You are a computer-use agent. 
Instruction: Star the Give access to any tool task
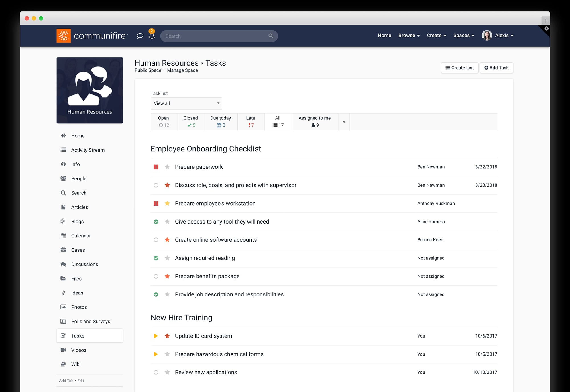click(x=167, y=222)
